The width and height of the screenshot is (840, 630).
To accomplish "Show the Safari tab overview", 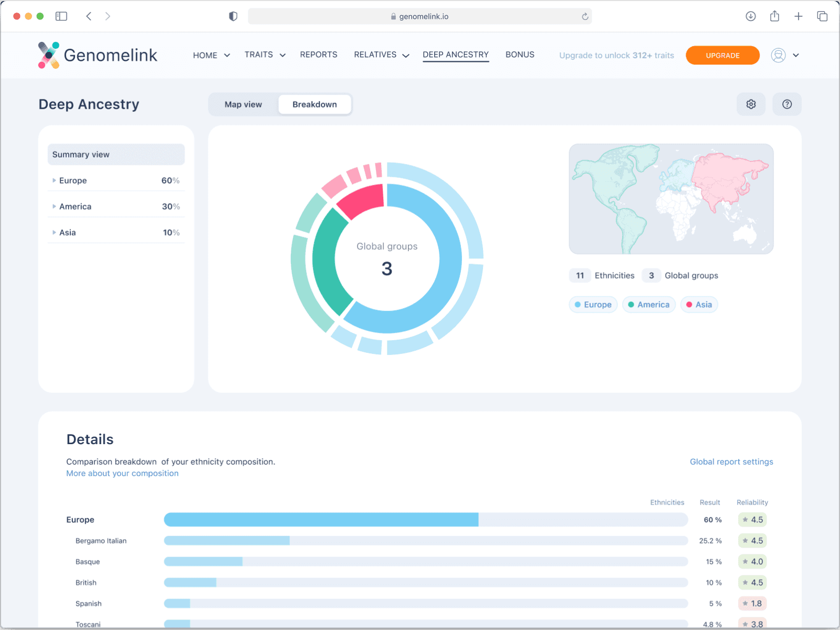I will click(x=822, y=16).
